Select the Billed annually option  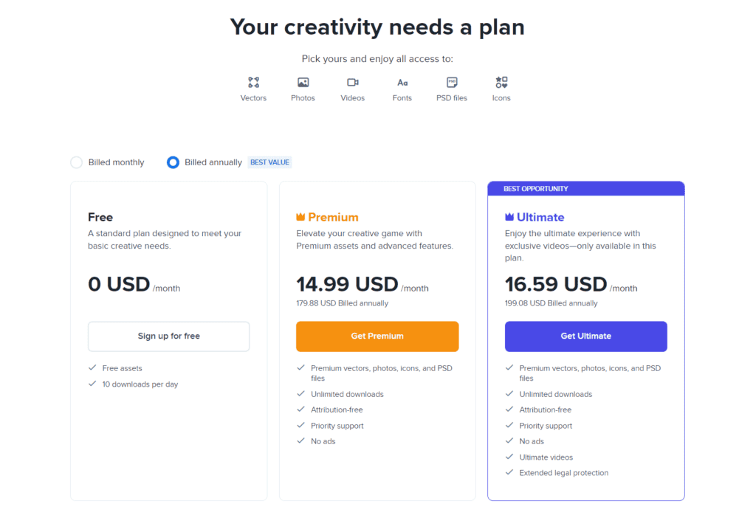(x=173, y=162)
